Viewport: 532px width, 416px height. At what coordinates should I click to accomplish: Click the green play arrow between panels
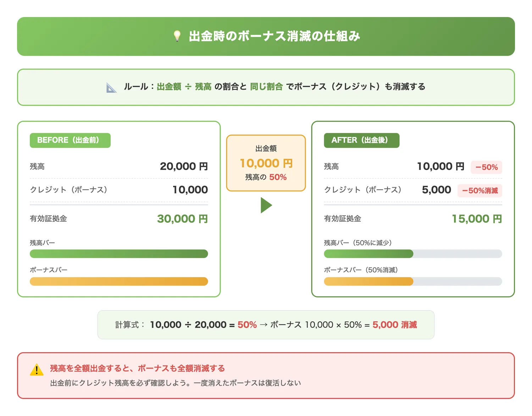coord(266,205)
